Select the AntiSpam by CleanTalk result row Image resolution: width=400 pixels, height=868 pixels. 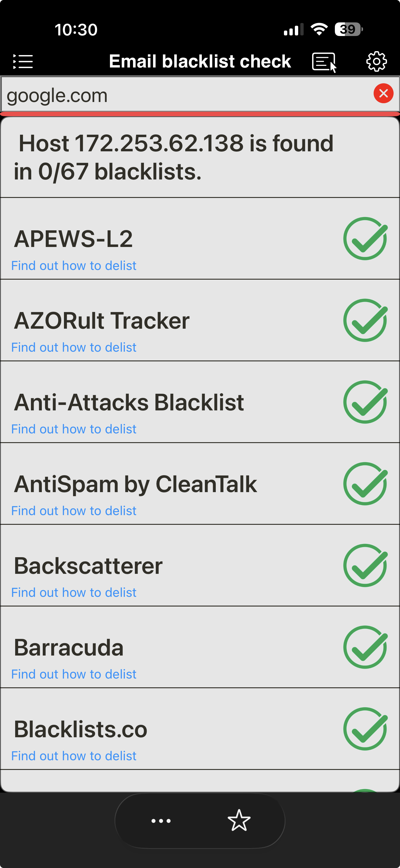pos(168,484)
